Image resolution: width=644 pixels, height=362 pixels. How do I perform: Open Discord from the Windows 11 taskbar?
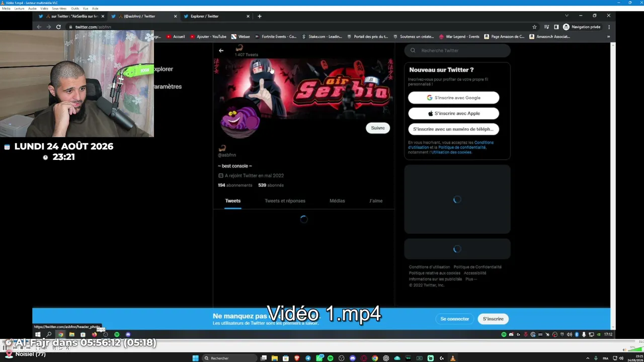352,358
